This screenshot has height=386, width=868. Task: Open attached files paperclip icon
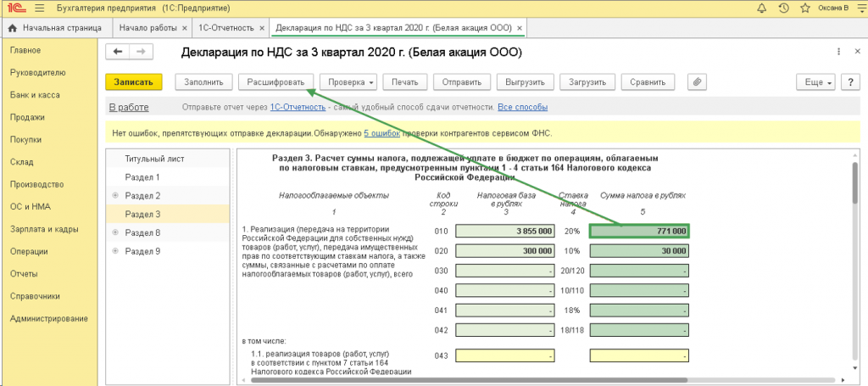click(x=698, y=82)
